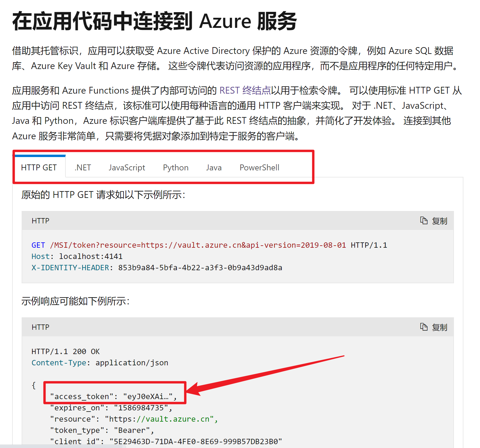Click the page heading about connecting to Azure services
This screenshot has width=480, height=448.
coord(154,21)
